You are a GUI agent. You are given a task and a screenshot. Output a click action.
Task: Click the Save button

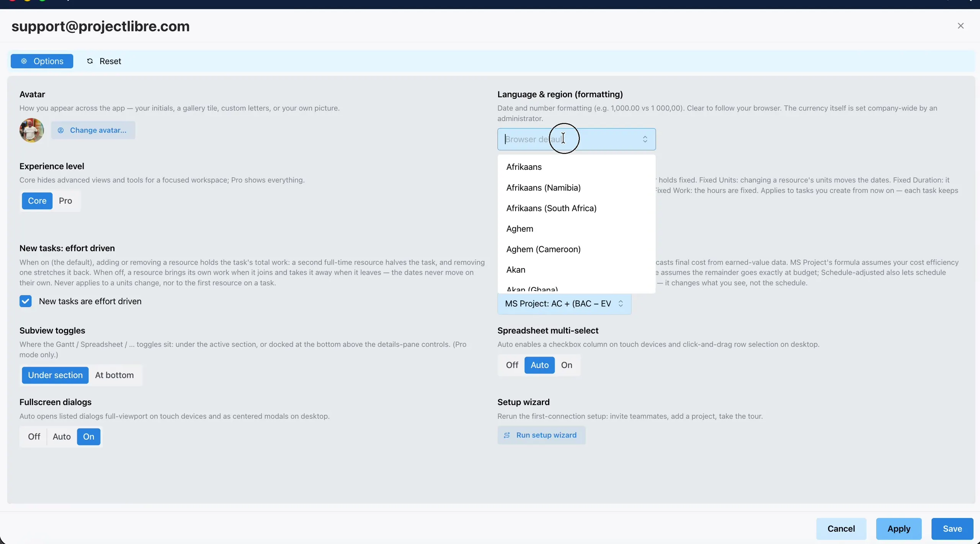click(952, 529)
